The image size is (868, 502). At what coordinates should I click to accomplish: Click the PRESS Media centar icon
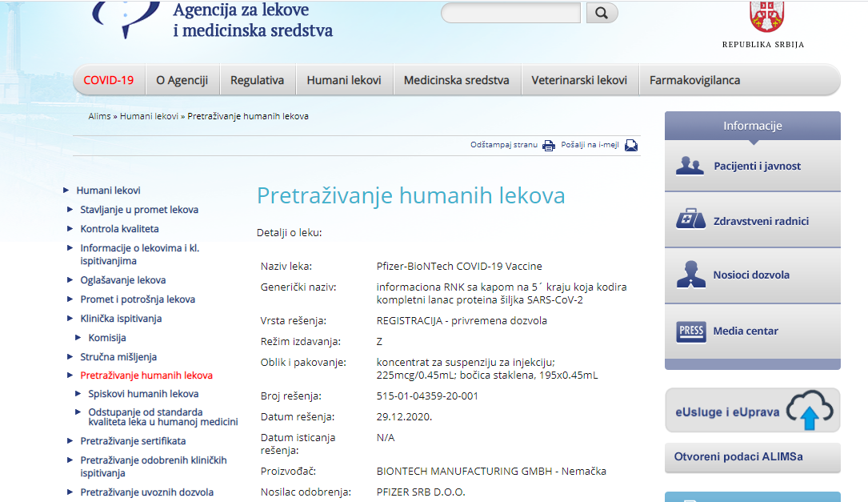click(x=691, y=331)
